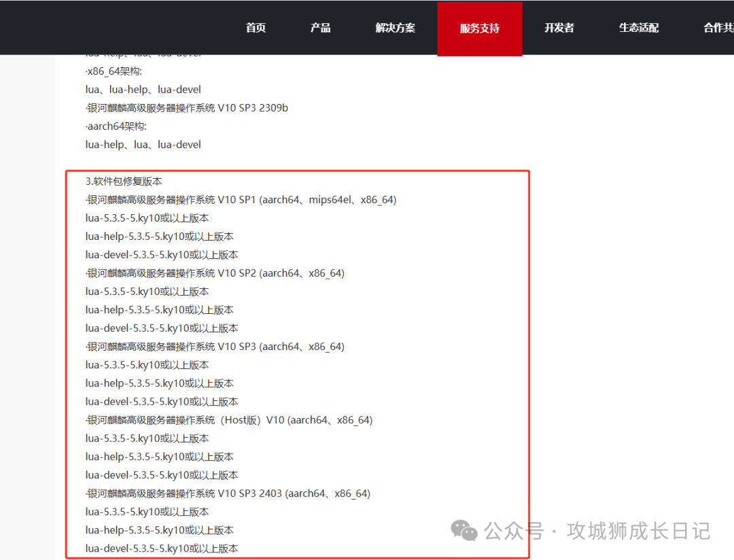Viewport: 734px width, 560px height.
Task: Click 'lua-help、lua、lua-devel' below the aarch64架构 line
Action: [143, 145]
